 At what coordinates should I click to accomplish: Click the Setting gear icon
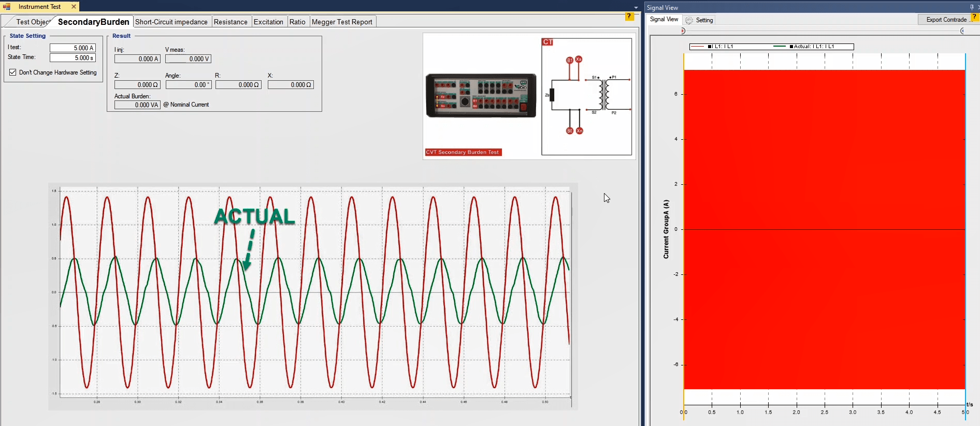[x=689, y=20]
